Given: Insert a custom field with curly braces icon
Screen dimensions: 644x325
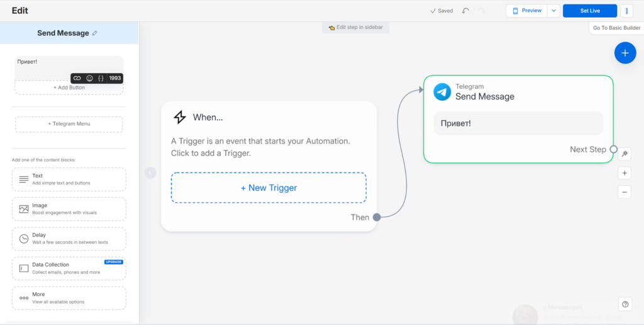Looking at the screenshot, I should coord(101,78).
